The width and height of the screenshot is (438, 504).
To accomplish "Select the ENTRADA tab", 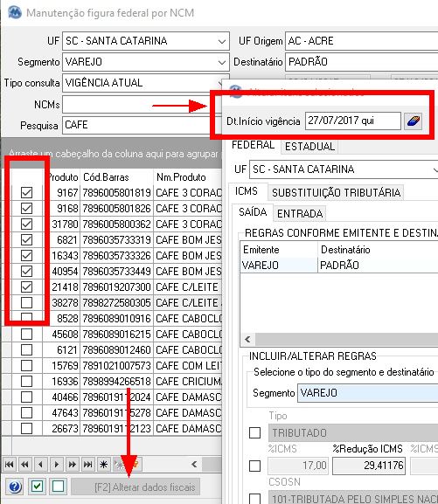I will [300, 213].
